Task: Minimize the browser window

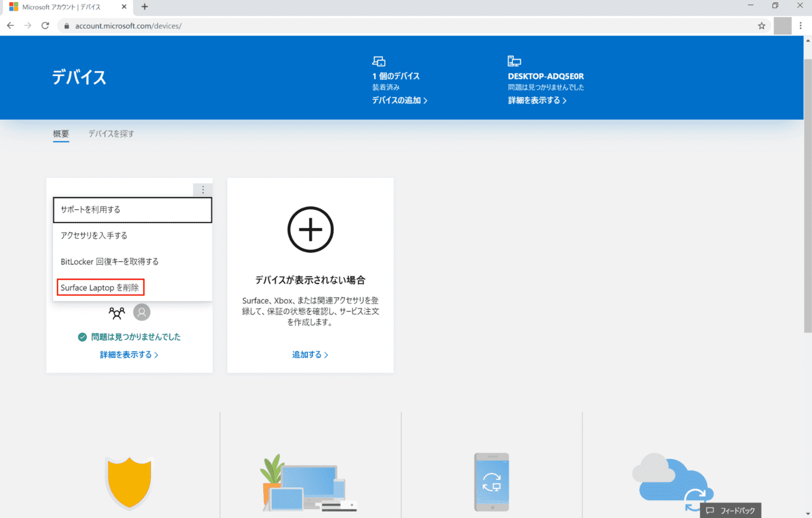Action: [x=751, y=6]
